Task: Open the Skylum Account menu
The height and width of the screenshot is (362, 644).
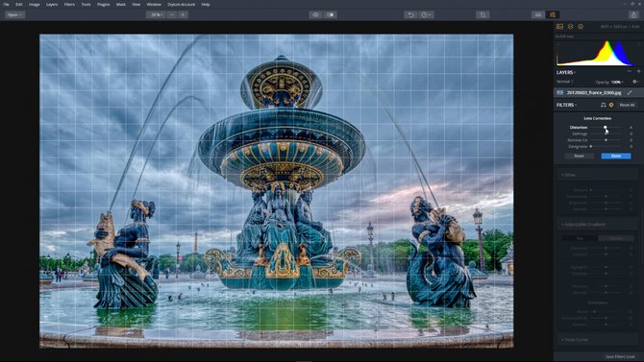Action: coord(181,5)
